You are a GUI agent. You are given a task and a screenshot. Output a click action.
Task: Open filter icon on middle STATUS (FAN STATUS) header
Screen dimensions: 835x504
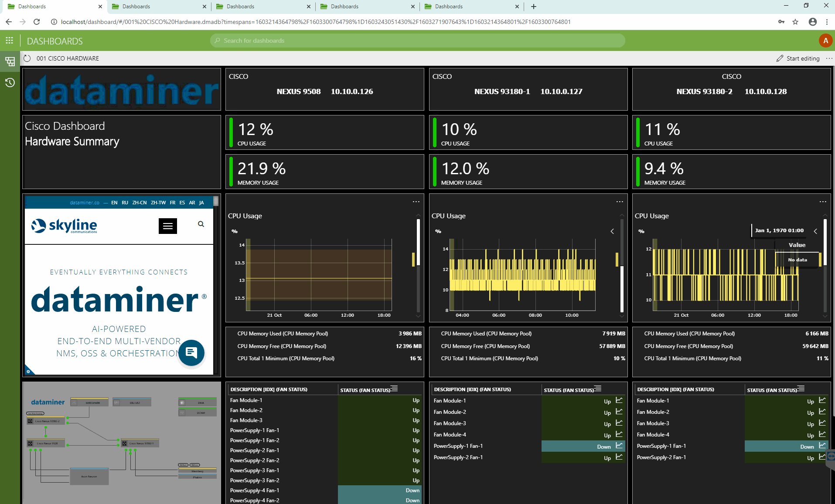[x=598, y=388]
